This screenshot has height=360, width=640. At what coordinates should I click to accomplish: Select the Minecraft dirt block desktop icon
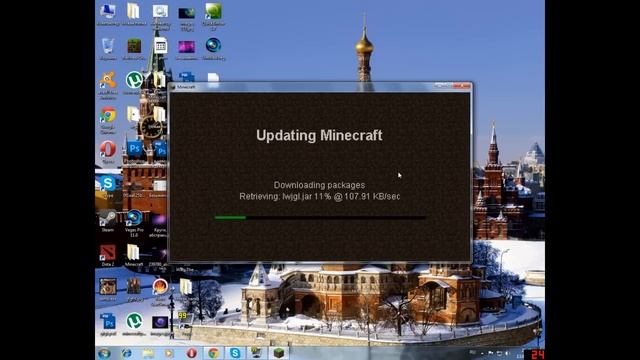click(134, 46)
